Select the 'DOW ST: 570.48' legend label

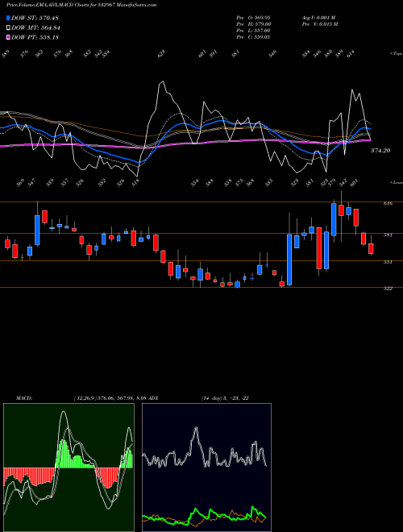[x=35, y=18]
